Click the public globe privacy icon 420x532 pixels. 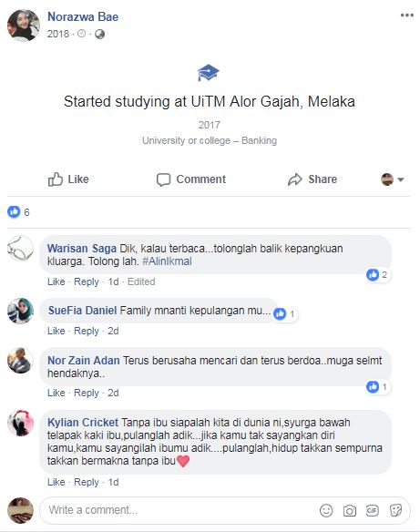(99, 34)
